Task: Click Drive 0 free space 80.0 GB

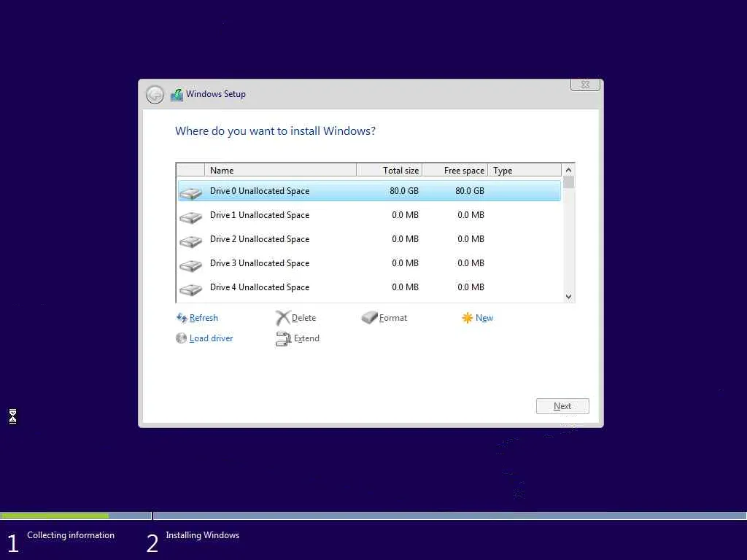Action: click(x=470, y=191)
